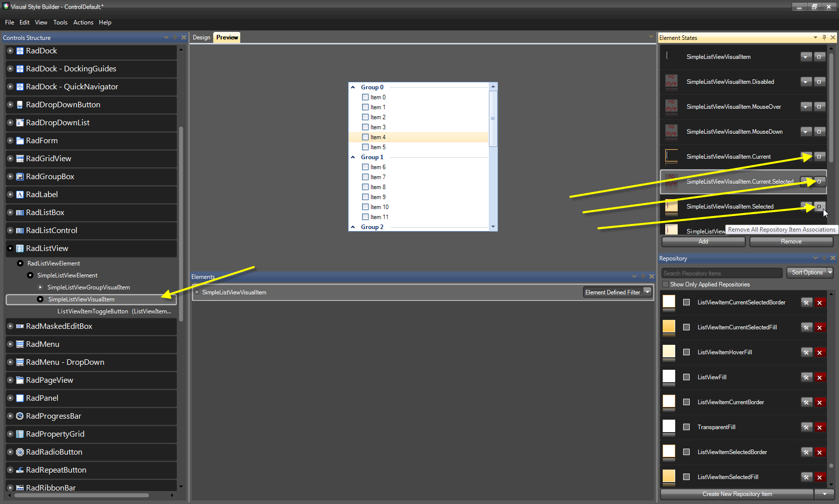Click the preview list scroll down arrow
839x504 pixels.
click(x=493, y=227)
